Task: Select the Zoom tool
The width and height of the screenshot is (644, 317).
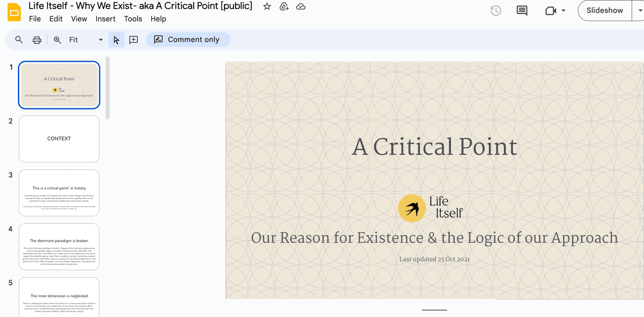Action: pyautogui.click(x=57, y=39)
